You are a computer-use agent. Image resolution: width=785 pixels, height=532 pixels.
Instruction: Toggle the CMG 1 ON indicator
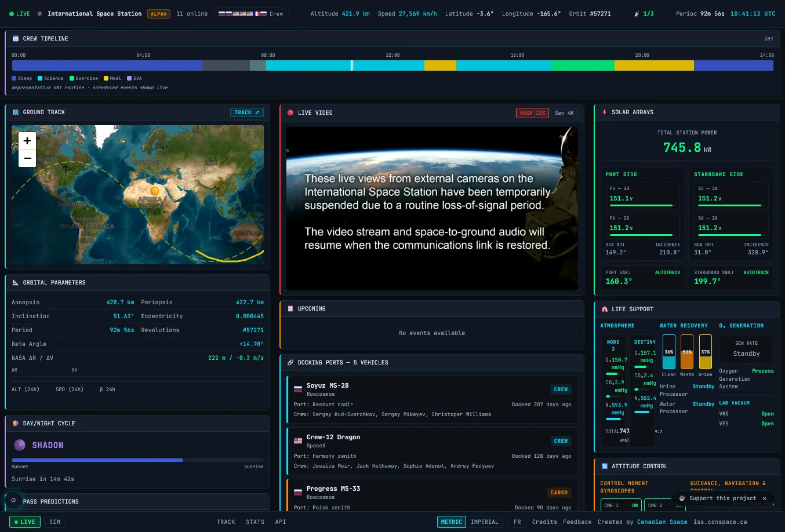[635, 505]
